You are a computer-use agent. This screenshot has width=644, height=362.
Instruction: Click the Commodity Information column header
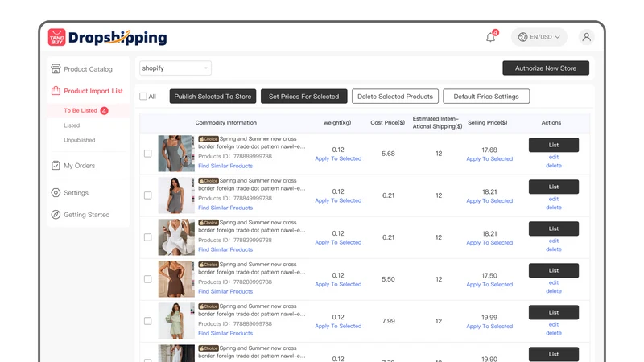226,123
